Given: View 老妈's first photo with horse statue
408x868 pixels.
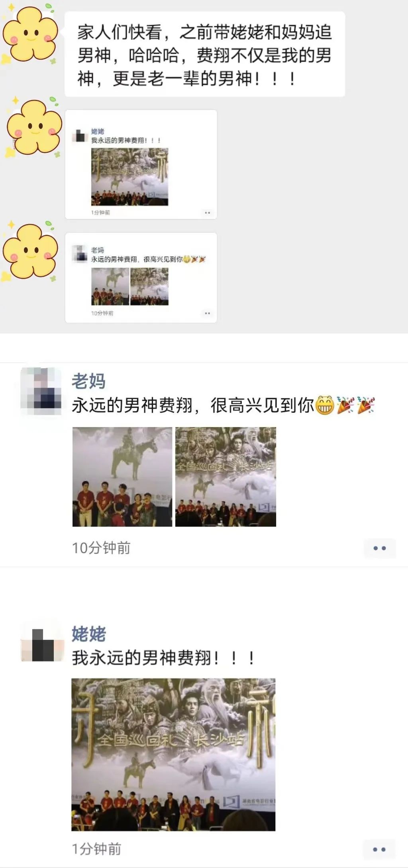Looking at the screenshot, I should 122,477.
